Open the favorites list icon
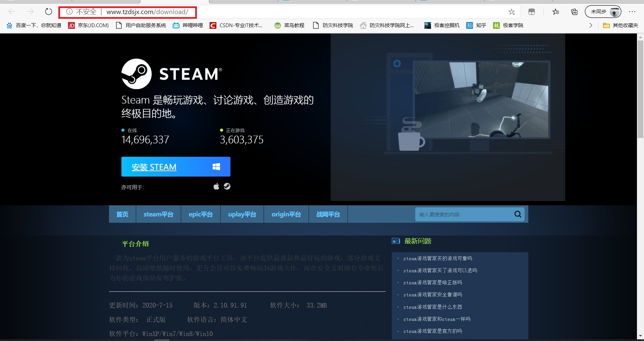Viewport: 644px width, 341px height. tap(556, 12)
